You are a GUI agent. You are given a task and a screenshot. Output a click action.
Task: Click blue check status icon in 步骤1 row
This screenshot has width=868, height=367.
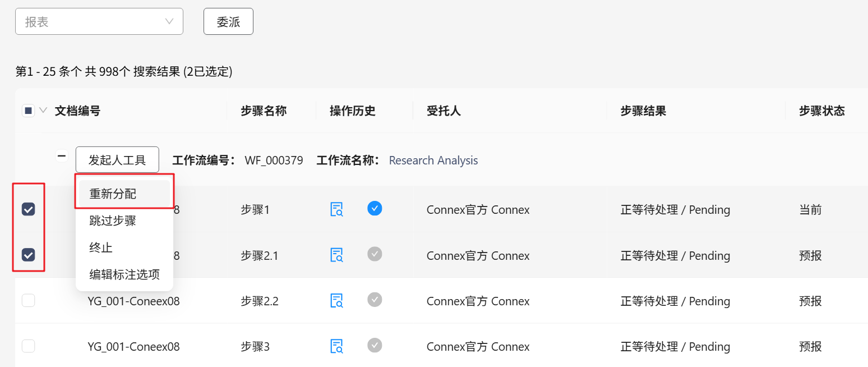coord(375,209)
